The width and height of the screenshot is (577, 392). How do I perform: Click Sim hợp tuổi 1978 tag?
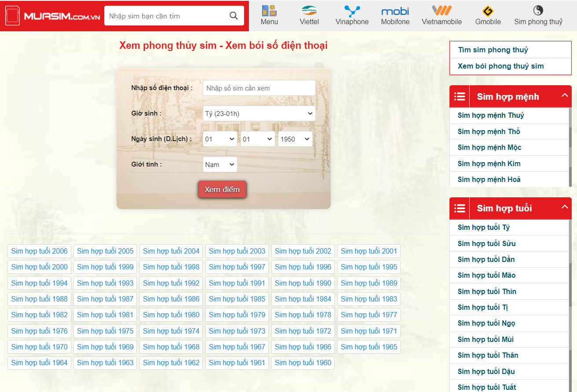pos(303,315)
